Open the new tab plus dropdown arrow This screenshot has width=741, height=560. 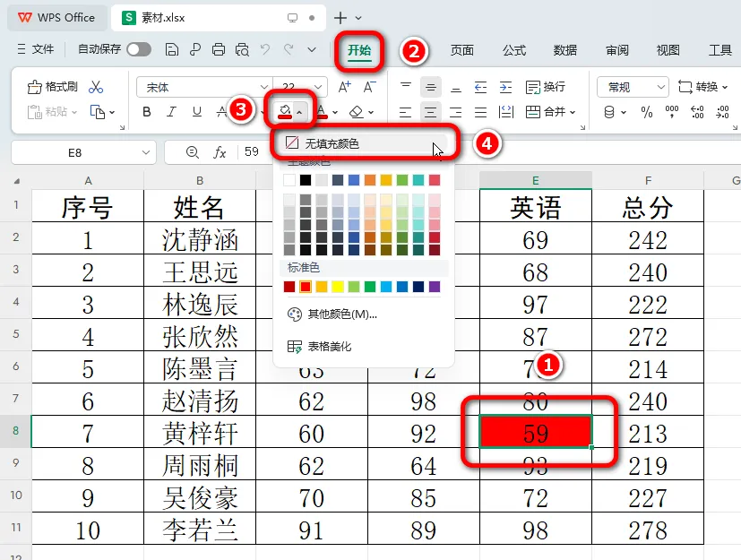pos(358,18)
